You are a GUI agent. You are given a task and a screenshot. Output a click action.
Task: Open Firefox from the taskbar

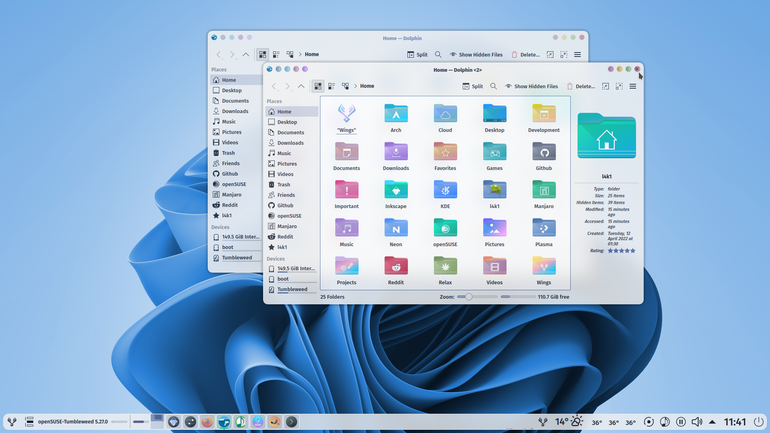207,422
